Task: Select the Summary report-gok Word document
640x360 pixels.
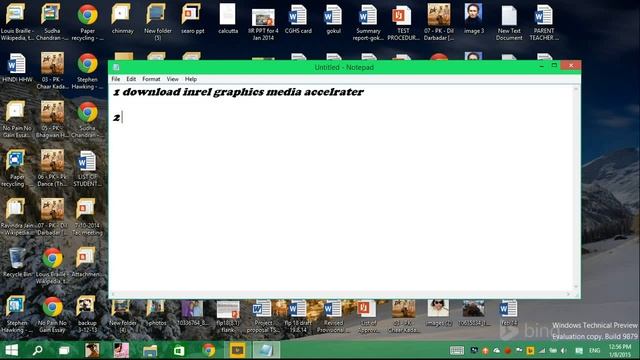Action: [x=368, y=22]
